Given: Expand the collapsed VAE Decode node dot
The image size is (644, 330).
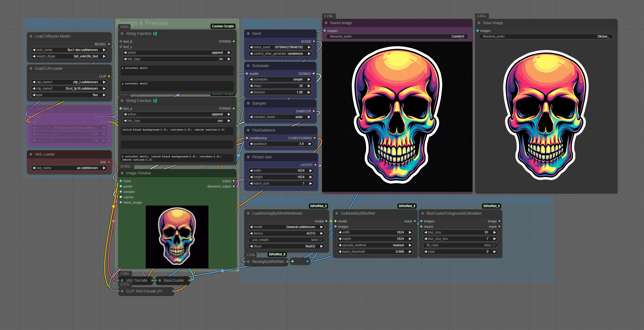Looking at the screenshot, I should click(x=122, y=280).
